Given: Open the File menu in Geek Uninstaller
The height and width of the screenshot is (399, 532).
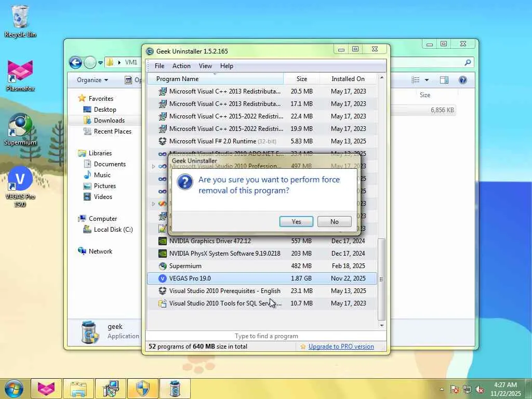Looking at the screenshot, I should click(159, 66).
